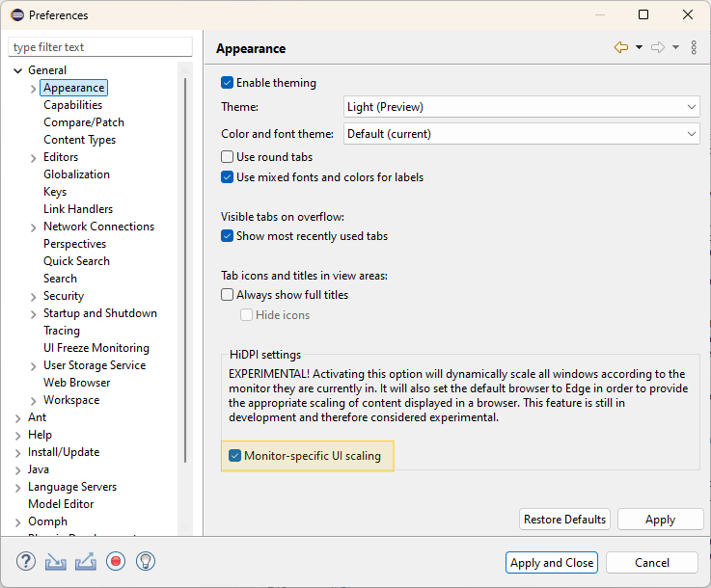
Task: Enable Use round tabs checkbox
Action: click(227, 157)
